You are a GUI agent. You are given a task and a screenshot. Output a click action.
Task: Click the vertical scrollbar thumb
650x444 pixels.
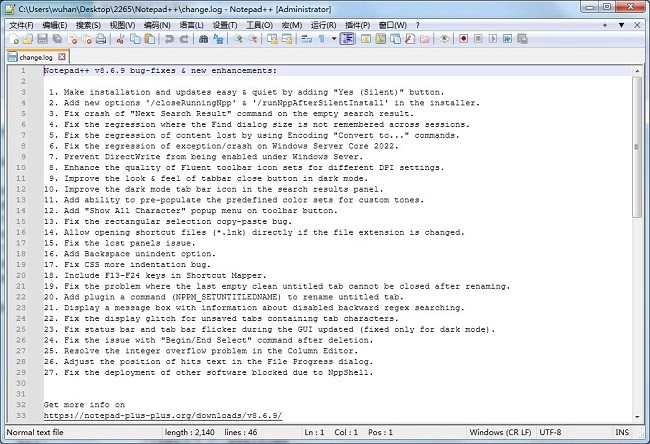click(x=637, y=147)
